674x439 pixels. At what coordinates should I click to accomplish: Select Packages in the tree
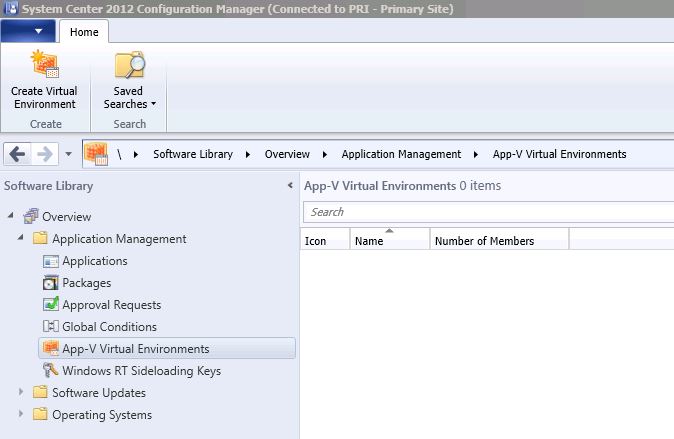pos(86,283)
